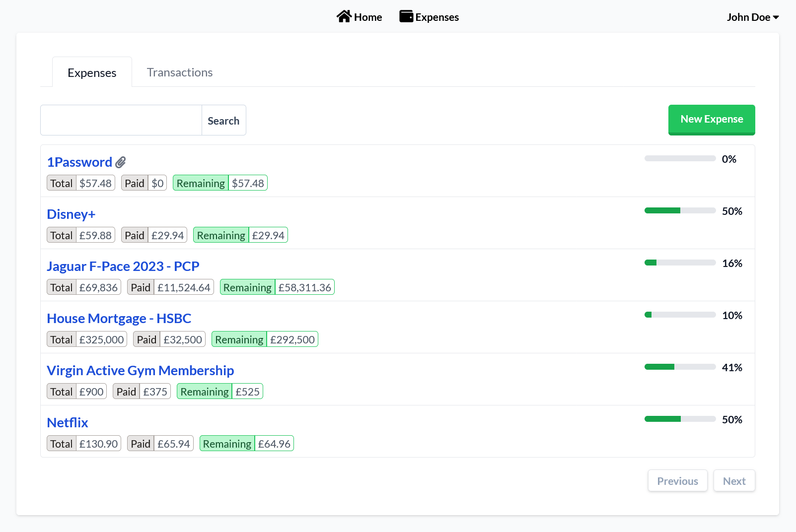Click the 1Password Paid $0 badge
The height and width of the screenshot is (532, 796).
click(x=144, y=183)
